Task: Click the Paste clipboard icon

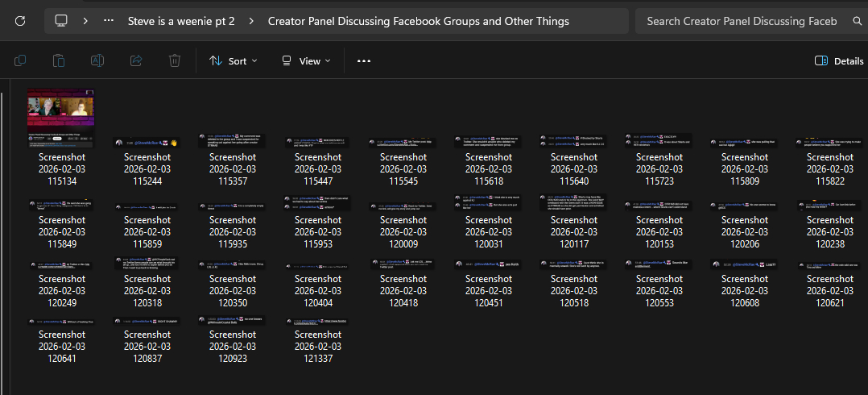Action: [x=59, y=60]
